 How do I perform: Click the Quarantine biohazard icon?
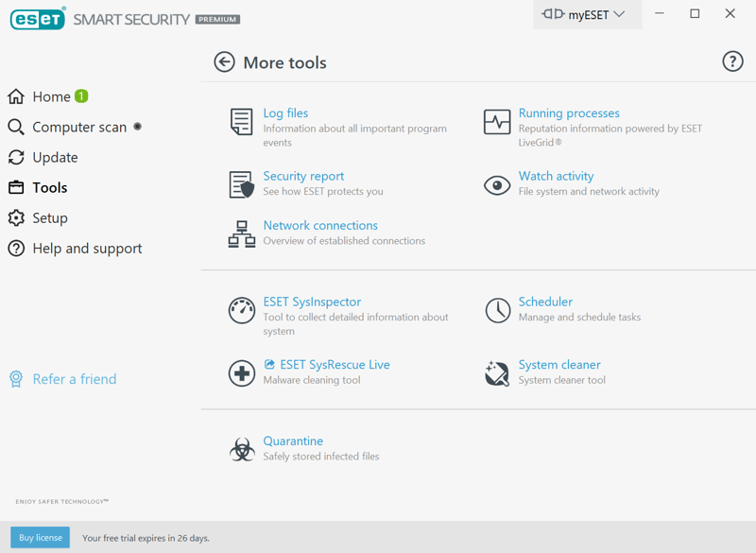click(x=242, y=449)
